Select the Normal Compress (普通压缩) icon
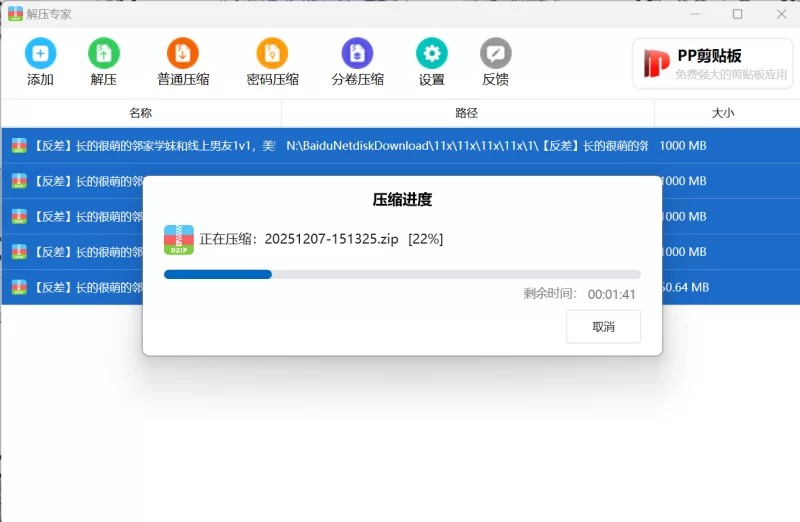The image size is (800, 522). click(x=183, y=54)
